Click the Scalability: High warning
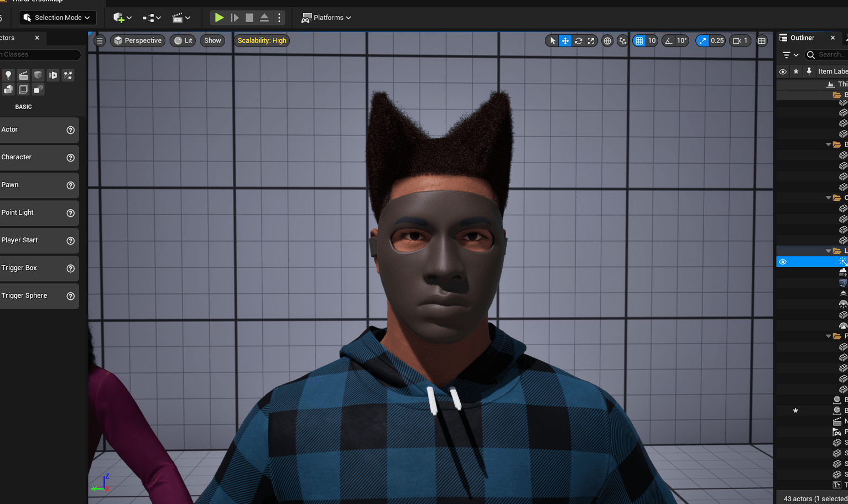Screen dimensions: 848x504 262,40
